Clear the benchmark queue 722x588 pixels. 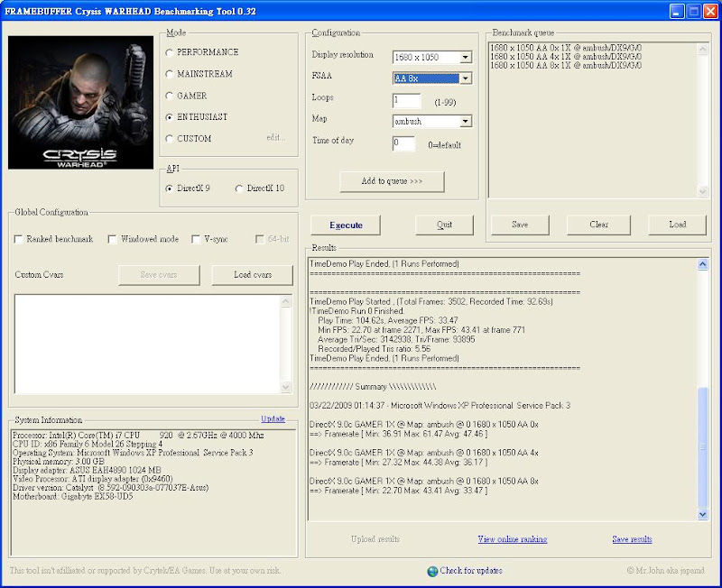(598, 225)
